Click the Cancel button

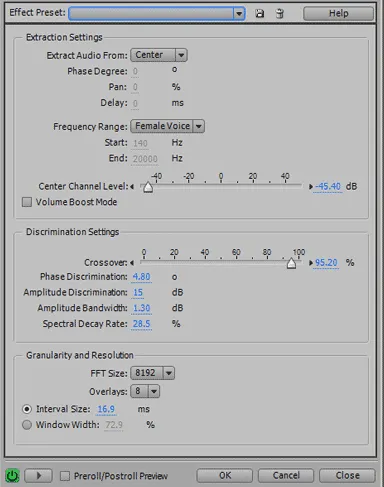click(x=286, y=475)
